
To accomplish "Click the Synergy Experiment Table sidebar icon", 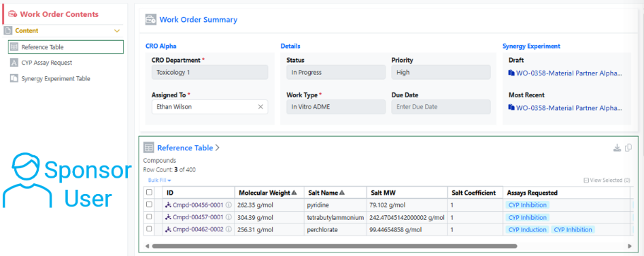I will [x=14, y=78].
